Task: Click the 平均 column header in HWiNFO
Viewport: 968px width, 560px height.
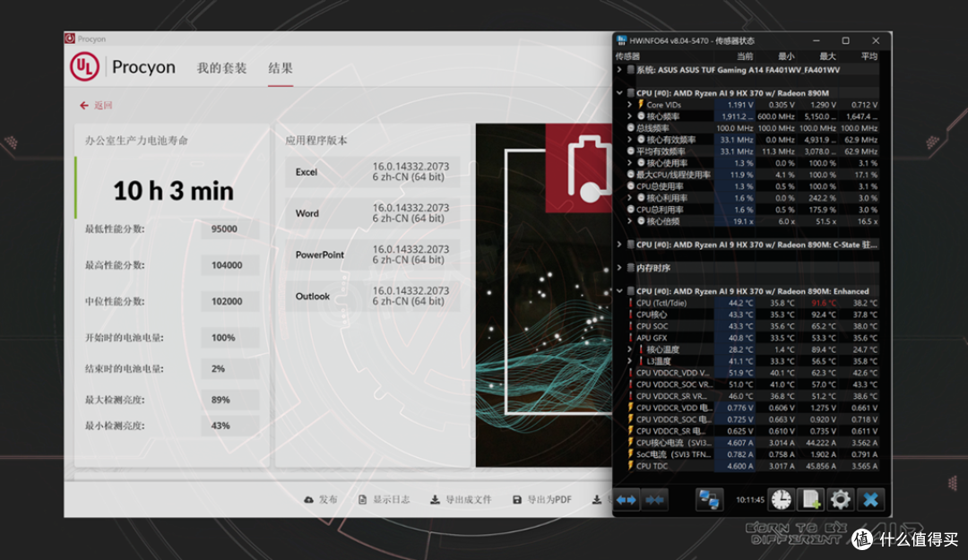Action: tap(869, 56)
